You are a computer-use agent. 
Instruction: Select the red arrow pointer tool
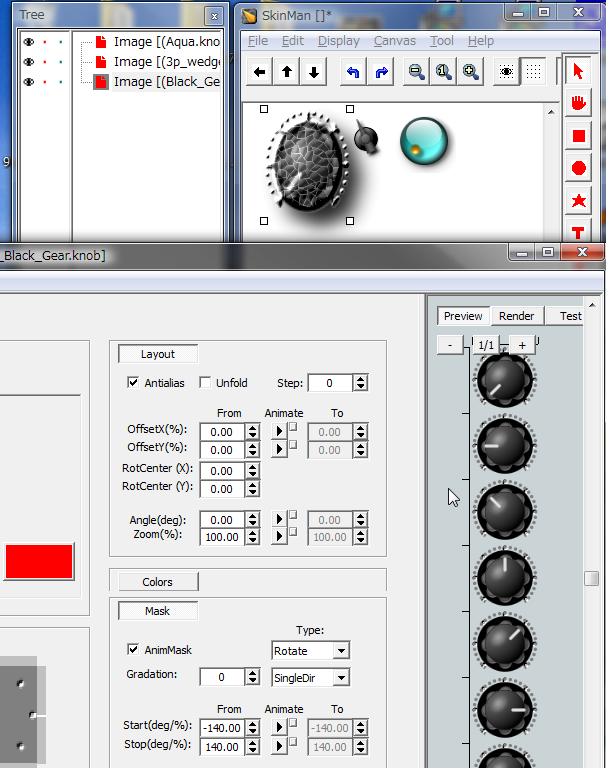[x=579, y=71]
